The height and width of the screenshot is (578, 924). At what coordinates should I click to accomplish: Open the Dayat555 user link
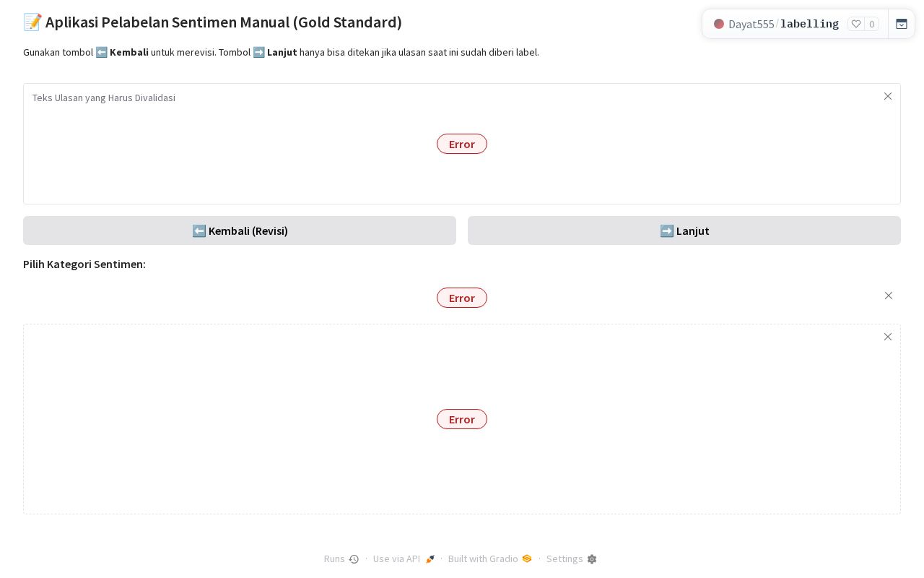751,24
